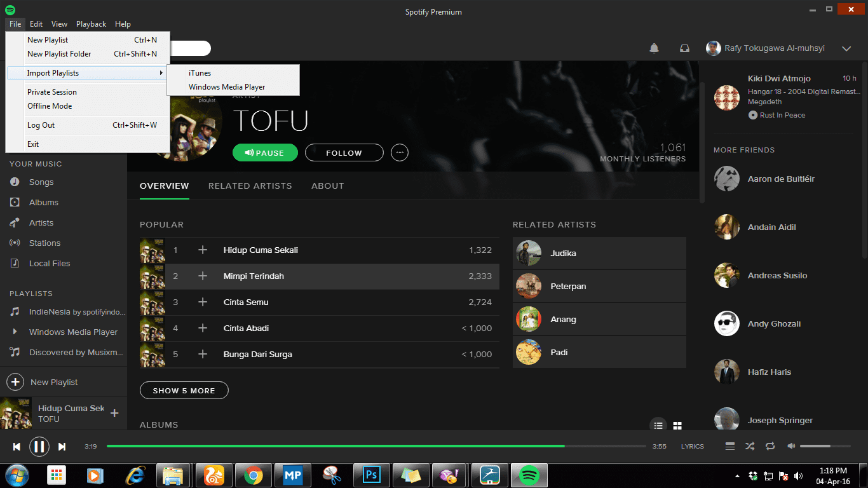Launch Photoshop from the taskbar
Viewport: 868px width, 488px height.
(371, 475)
